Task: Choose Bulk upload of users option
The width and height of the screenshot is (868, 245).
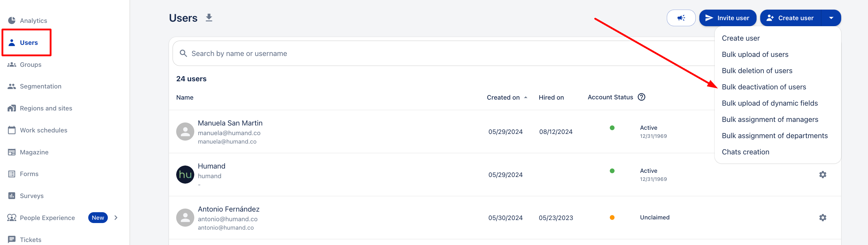Action: [x=755, y=54]
